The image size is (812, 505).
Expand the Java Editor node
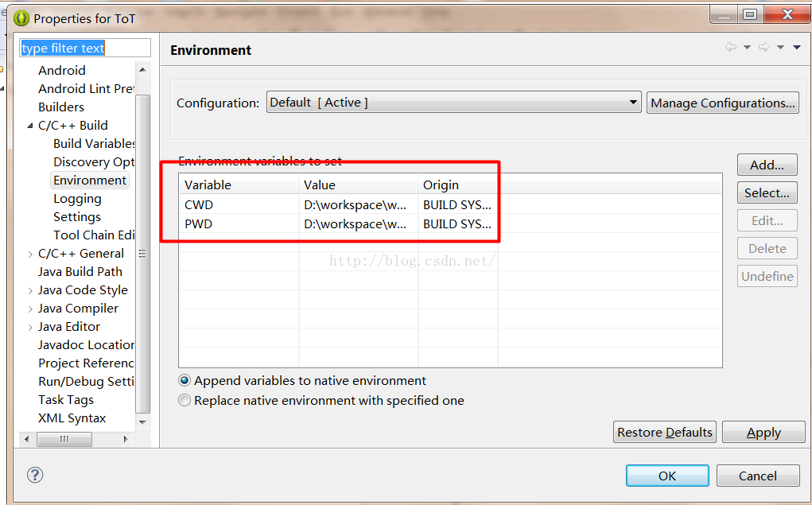[x=30, y=327]
